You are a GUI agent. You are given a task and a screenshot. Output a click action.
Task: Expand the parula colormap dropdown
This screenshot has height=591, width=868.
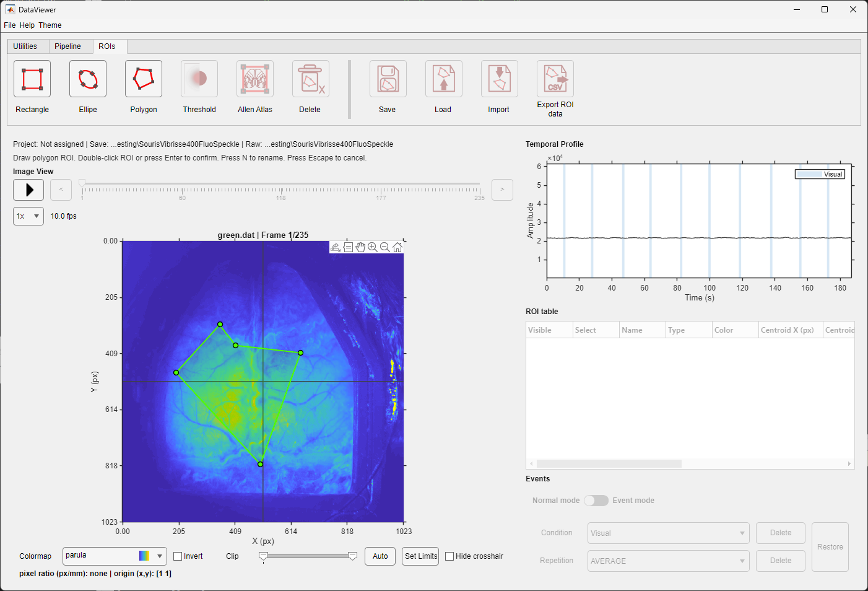click(x=115, y=556)
